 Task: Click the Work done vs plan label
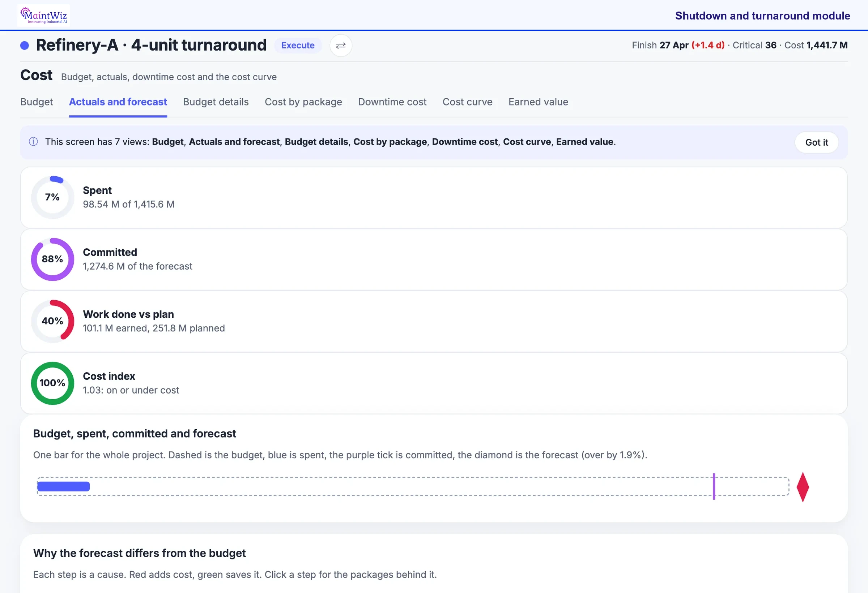[x=128, y=314]
